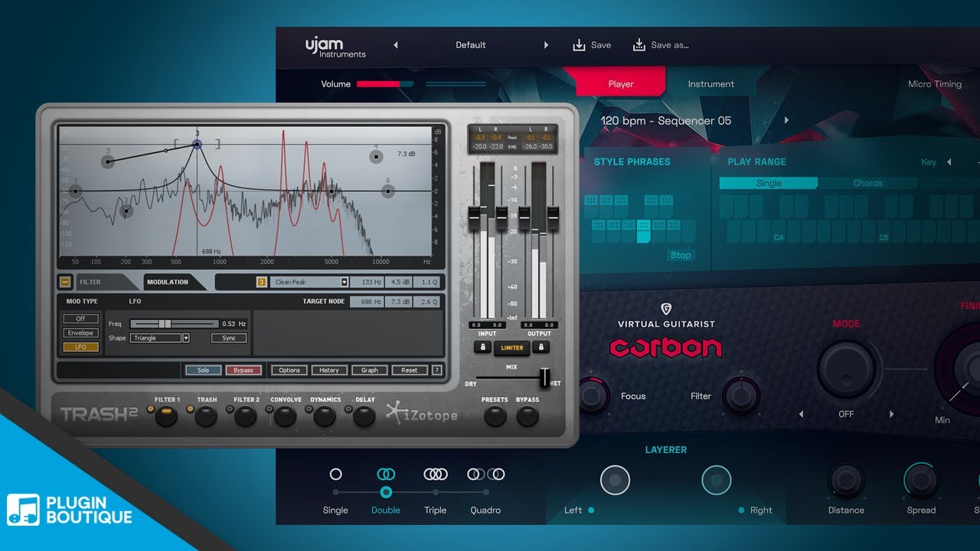
Task: Click the orange minus button beside Filter tab
Action: [65, 282]
